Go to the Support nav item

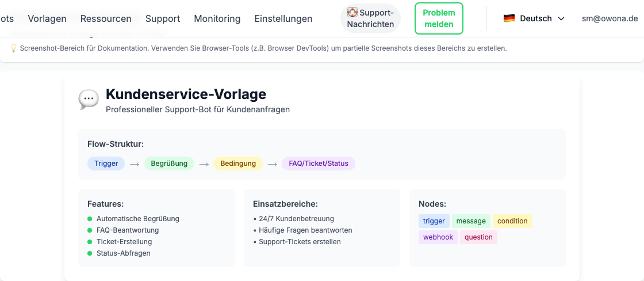(163, 18)
